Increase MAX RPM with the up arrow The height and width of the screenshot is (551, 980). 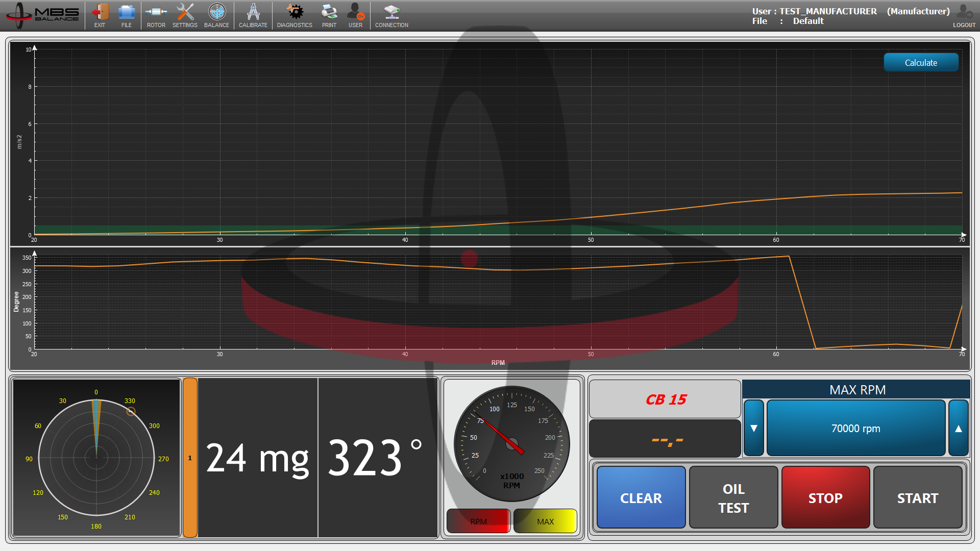pyautogui.click(x=959, y=428)
